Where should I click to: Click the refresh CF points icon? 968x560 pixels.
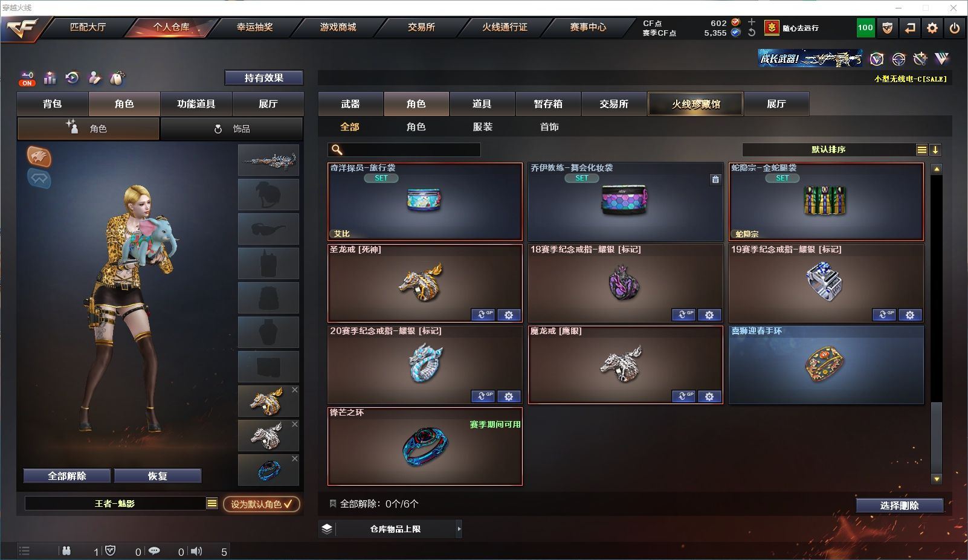[752, 33]
